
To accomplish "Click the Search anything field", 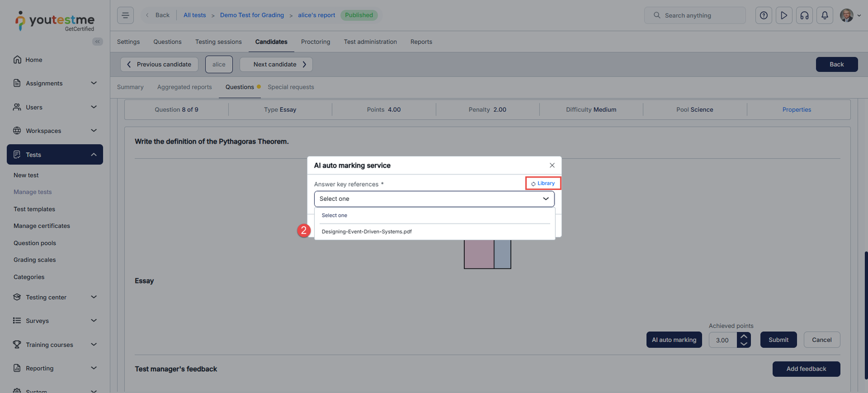I will point(695,15).
